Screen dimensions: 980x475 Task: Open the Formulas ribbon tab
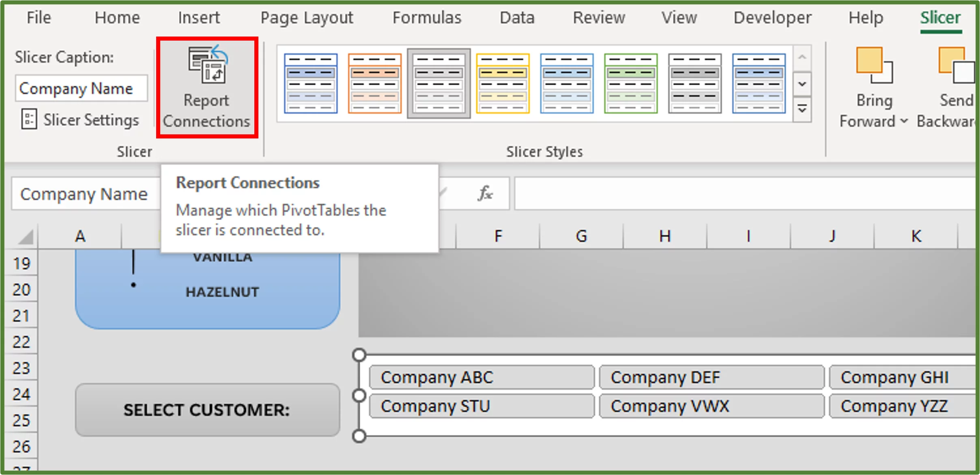[426, 17]
